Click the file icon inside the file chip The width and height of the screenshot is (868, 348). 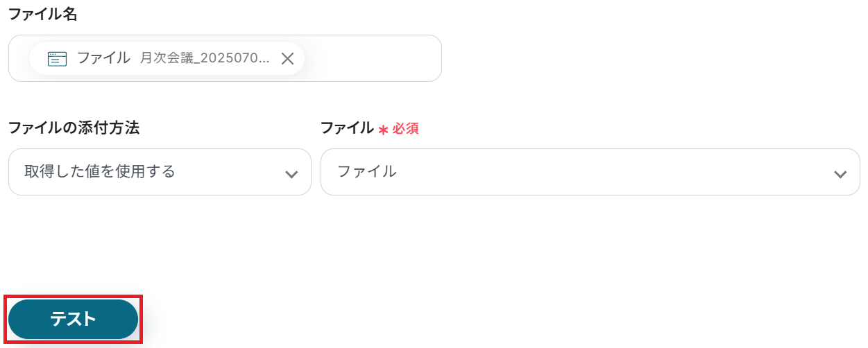coord(57,59)
